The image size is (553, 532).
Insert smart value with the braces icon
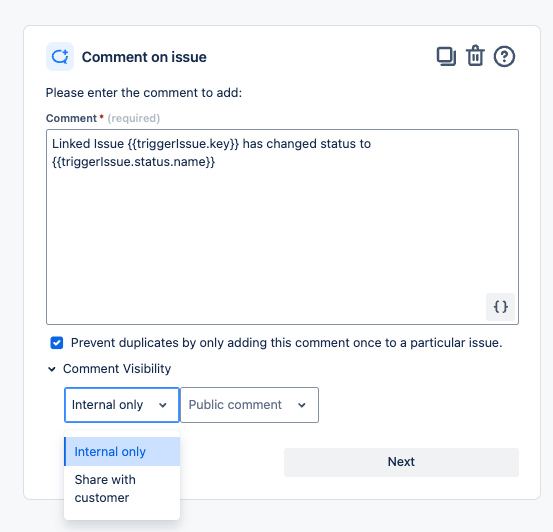coord(500,307)
